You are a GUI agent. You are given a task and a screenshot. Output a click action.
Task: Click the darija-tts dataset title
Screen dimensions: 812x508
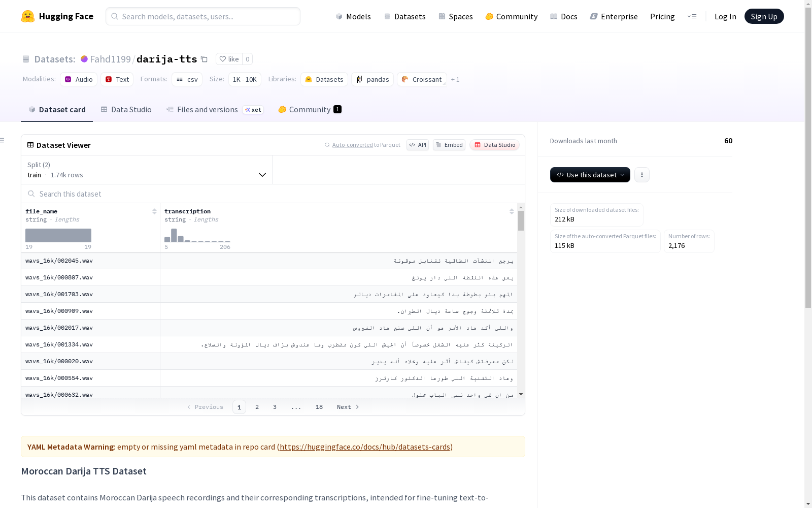[166, 59]
